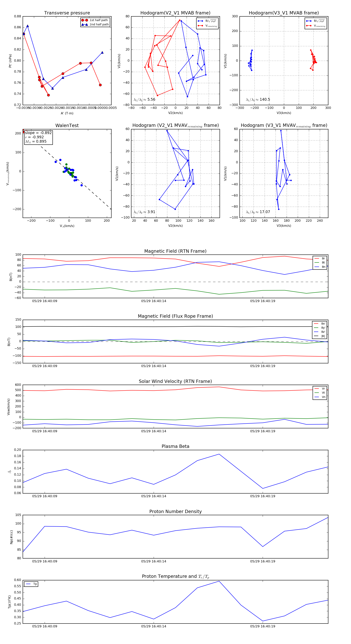Image resolution: width=351 pixels, height=644 pixels.
Task: Click 'Proton Temperature and Te/Tp' title
Action: pyautogui.click(x=175, y=576)
